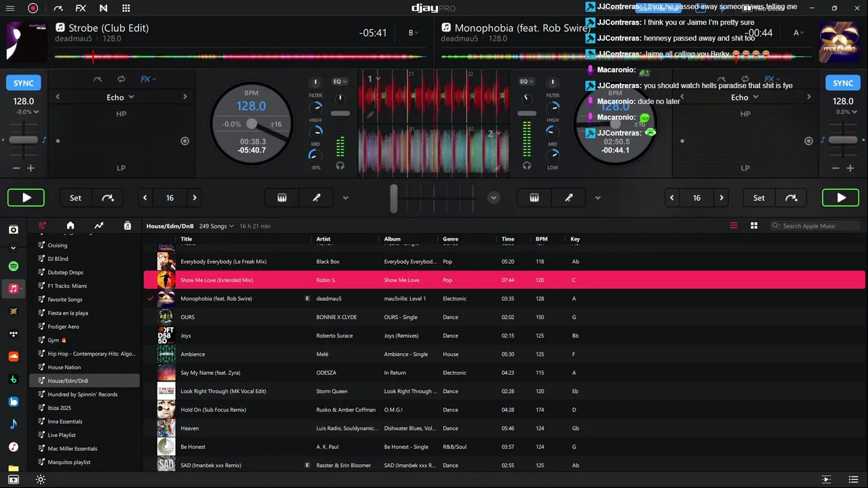The width and height of the screenshot is (868, 488).
Task: Increase left deck loop length from 16
Action: point(195,198)
